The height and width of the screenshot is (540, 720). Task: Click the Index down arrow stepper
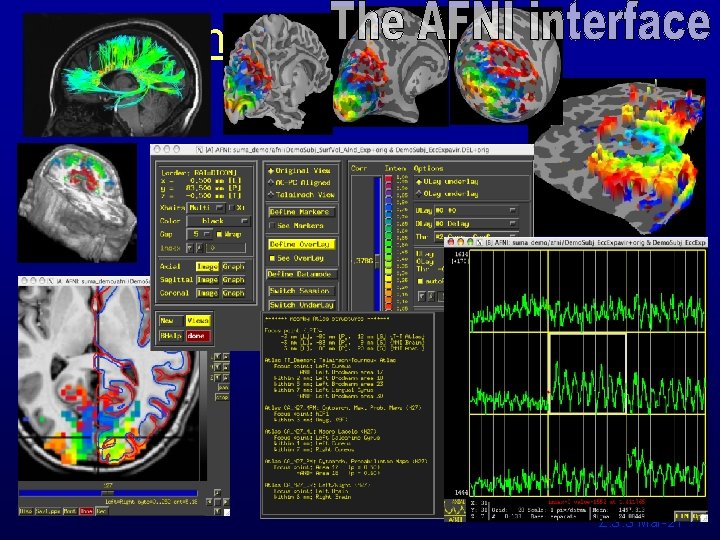(x=190, y=248)
